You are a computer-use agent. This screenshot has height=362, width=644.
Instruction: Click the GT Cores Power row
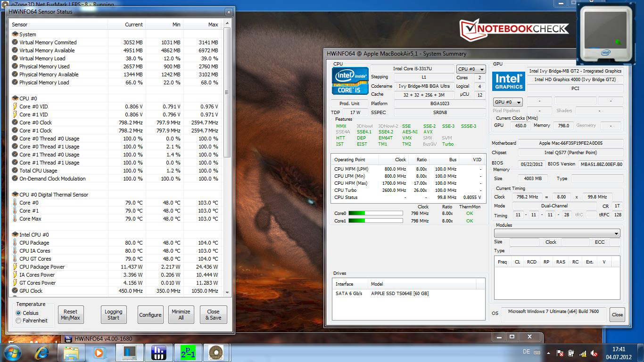[x=116, y=283]
